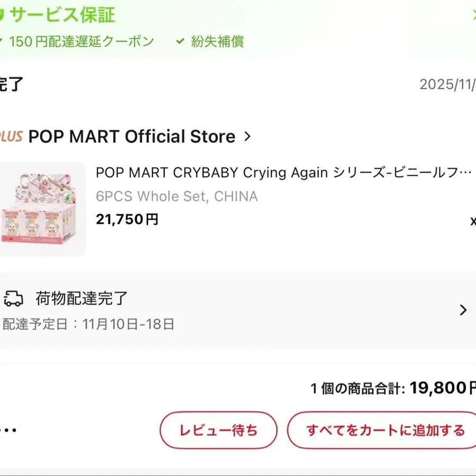Open POP MART Official Store link
The image size is (476, 476).
click(x=131, y=136)
